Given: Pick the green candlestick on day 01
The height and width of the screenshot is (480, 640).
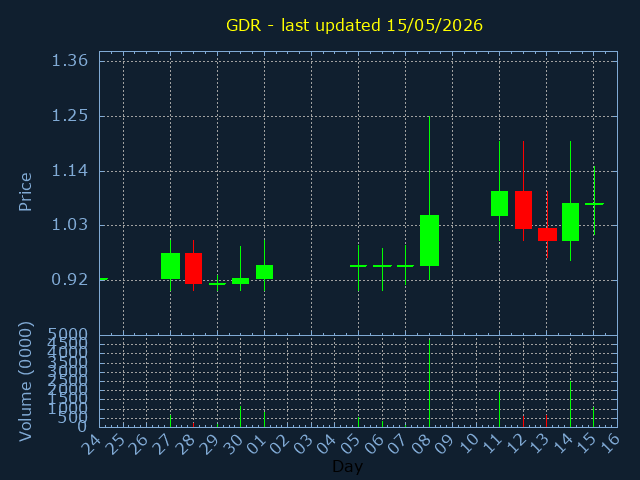Looking at the screenshot, I should click(x=264, y=272).
